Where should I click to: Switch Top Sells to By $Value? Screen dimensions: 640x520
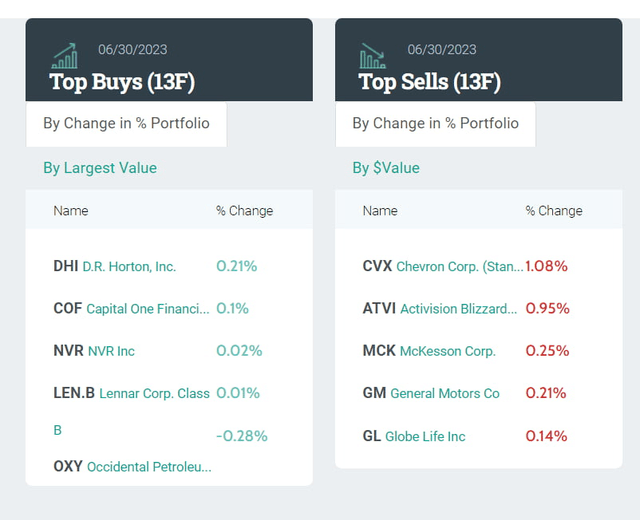[x=386, y=168]
